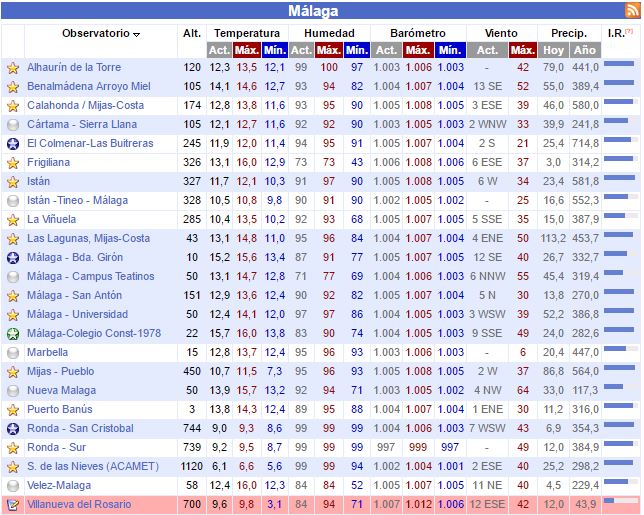Click the Viento Act. column header
This screenshot has height=515, width=644.
click(487, 50)
